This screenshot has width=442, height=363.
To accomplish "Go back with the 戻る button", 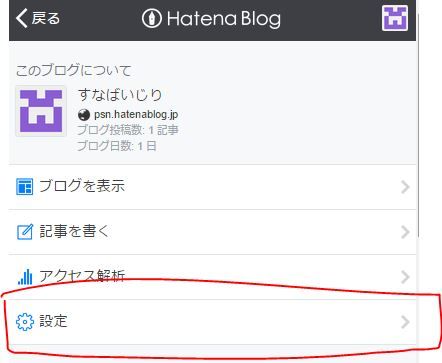I will tap(38, 18).
